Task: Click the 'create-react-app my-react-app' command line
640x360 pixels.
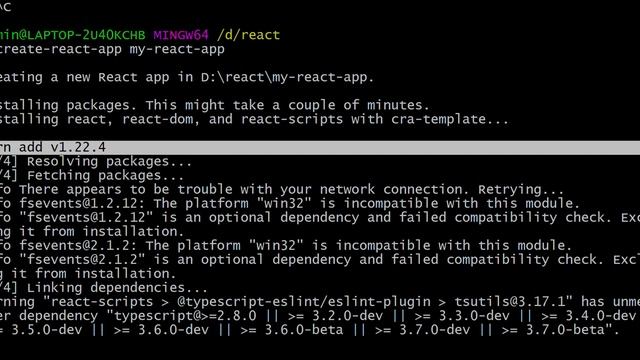Action: tap(112, 49)
